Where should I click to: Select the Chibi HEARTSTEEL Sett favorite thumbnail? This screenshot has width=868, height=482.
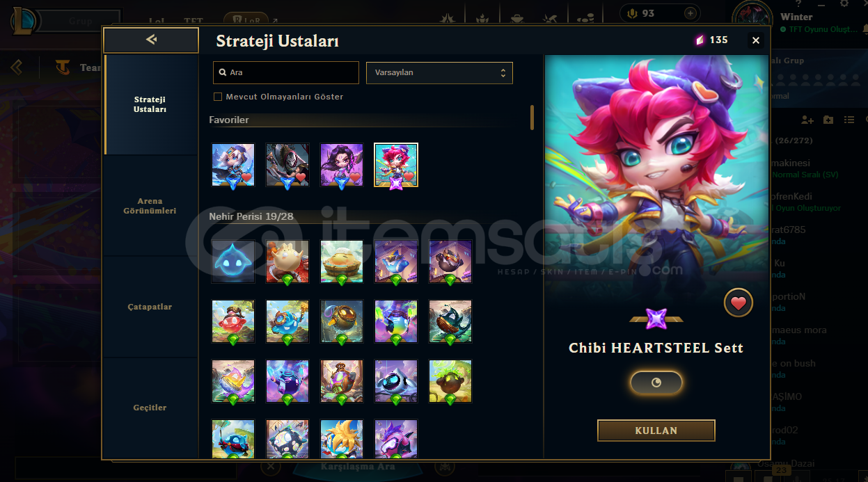396,166
